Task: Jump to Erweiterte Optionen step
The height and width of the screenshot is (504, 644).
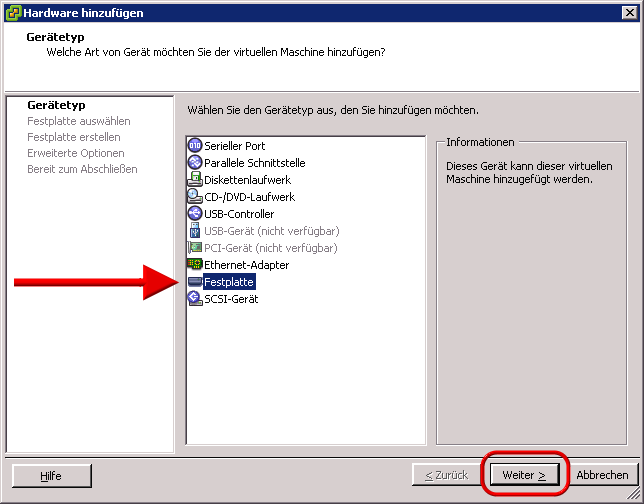Action: [x=76, y=153]
